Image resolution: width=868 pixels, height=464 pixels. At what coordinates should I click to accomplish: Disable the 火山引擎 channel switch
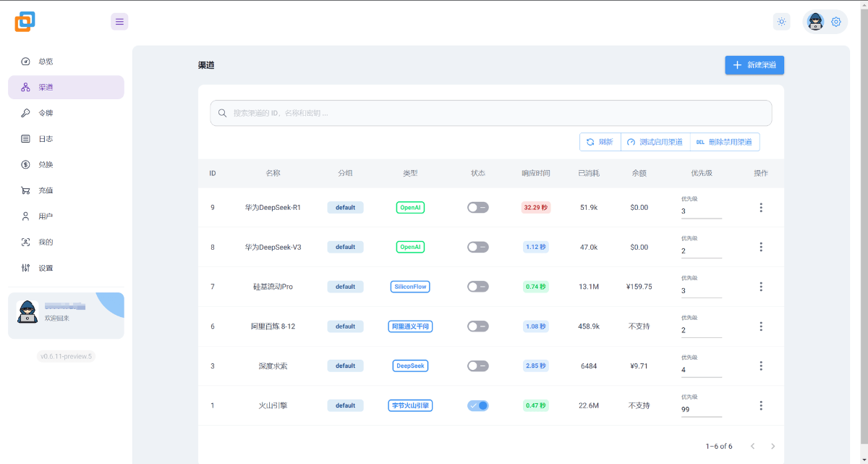point(477,405)
